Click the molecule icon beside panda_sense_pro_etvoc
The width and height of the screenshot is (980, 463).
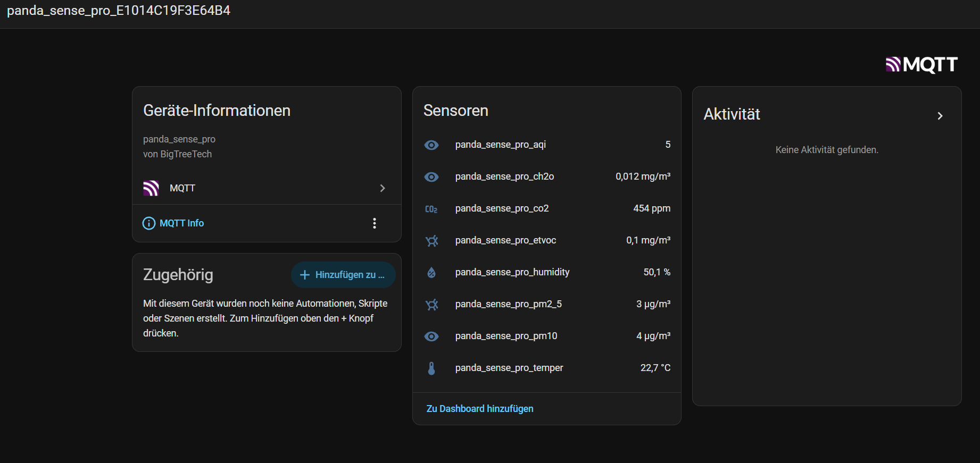(x=431, y=241)
